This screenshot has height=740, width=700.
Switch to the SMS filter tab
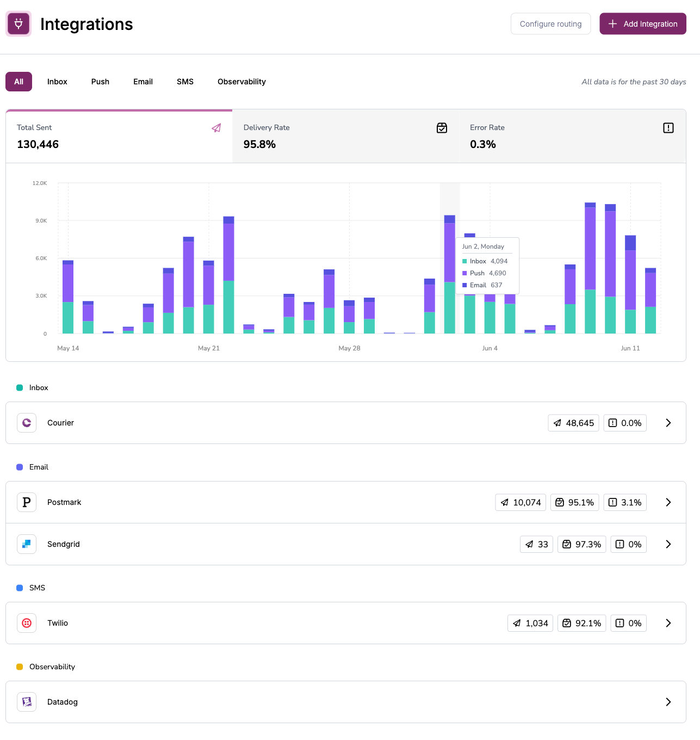[x=185, y=82]
